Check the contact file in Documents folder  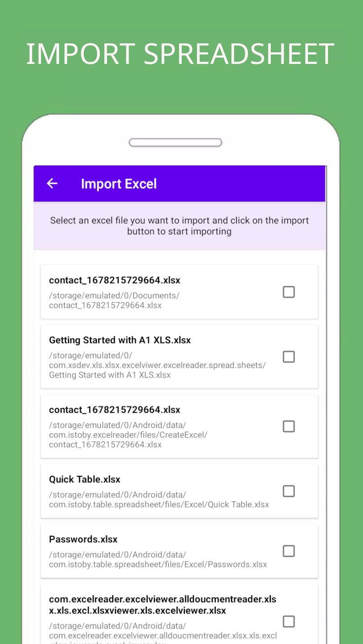point(289,292)
